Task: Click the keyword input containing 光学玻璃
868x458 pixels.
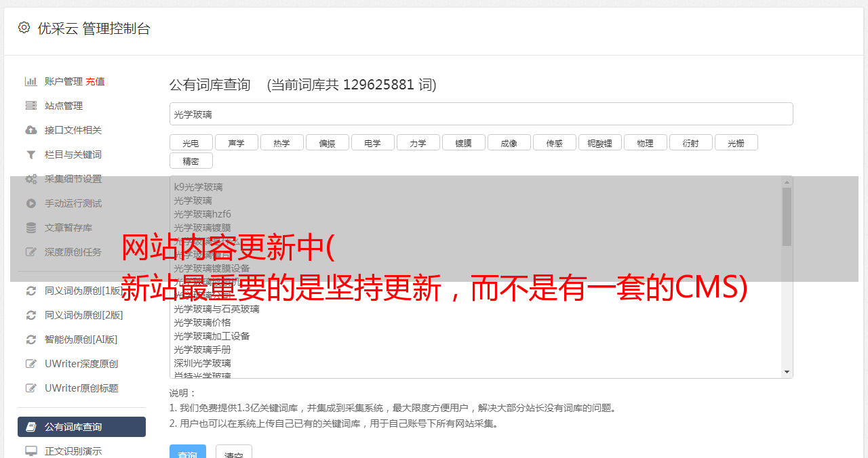Action: coord(481,114)
